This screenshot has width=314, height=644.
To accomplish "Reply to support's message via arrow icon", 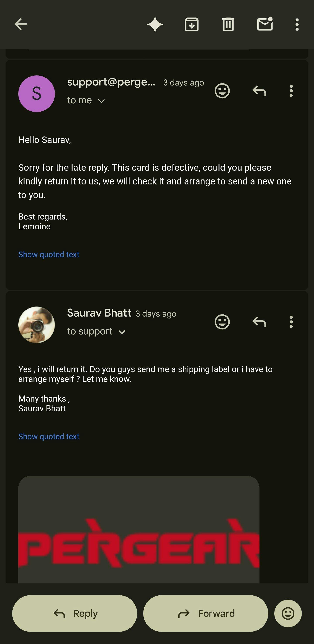I will pos(259,91).
